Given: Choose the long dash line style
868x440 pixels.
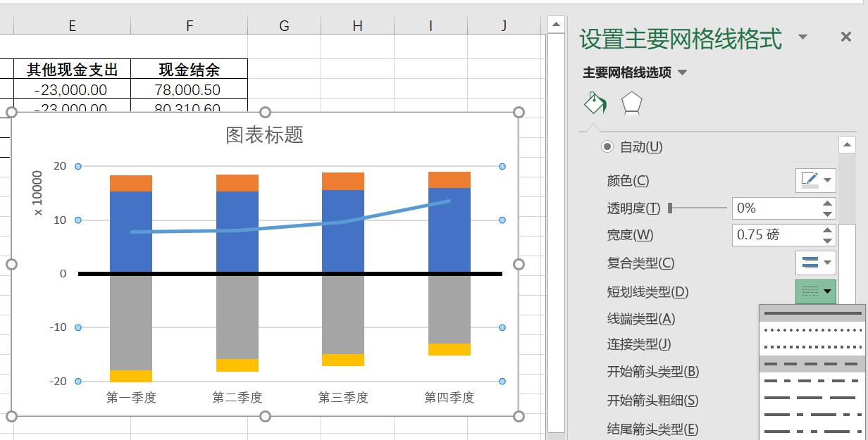Looking at the screenshot, I should click(812, 398).
